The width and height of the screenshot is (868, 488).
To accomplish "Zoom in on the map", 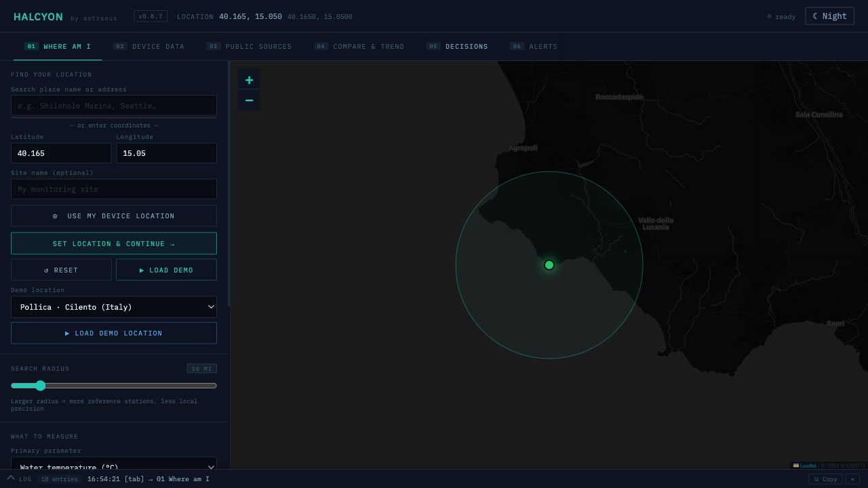I will (x=249, y=80).
